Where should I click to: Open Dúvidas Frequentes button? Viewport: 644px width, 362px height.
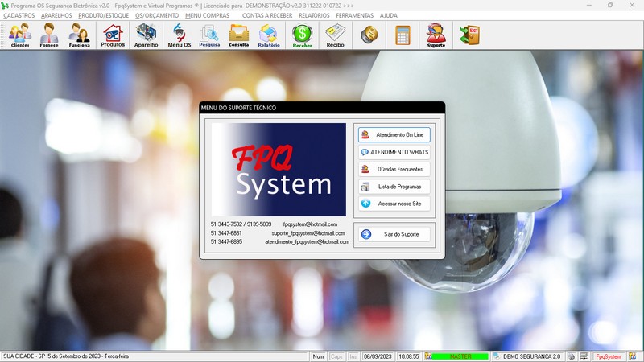click(394, 169)
